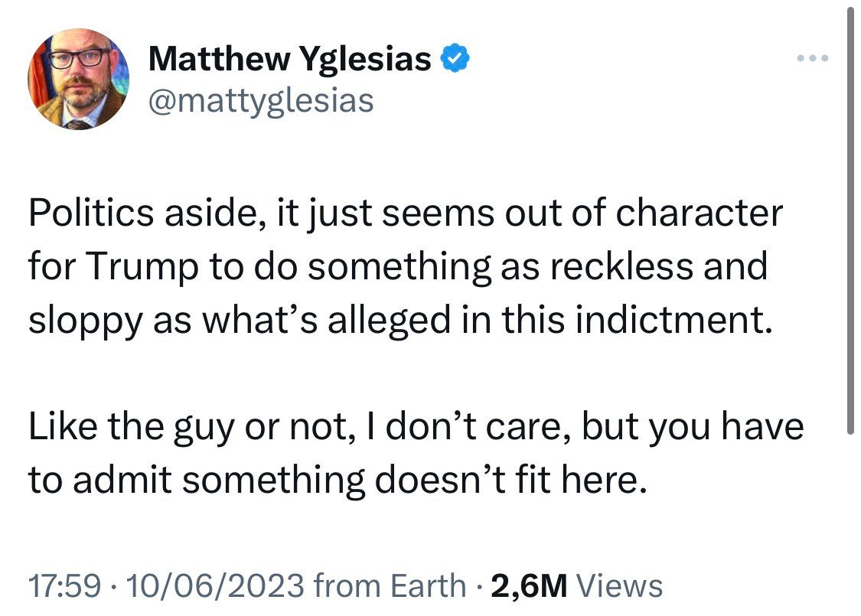Viewport: 861px width, 616px height.
Task: Click the blue verified checkmark badge
Action: pyautogui.click(x=455, y=58)
